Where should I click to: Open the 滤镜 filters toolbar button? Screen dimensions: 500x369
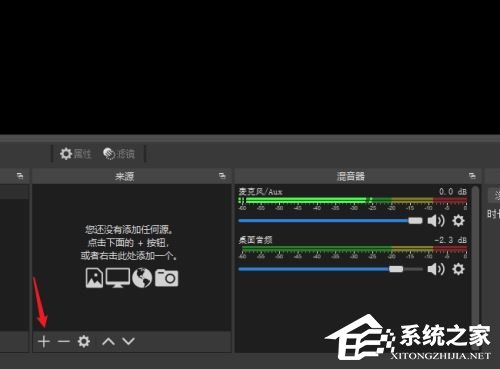(x=119, y=154)
